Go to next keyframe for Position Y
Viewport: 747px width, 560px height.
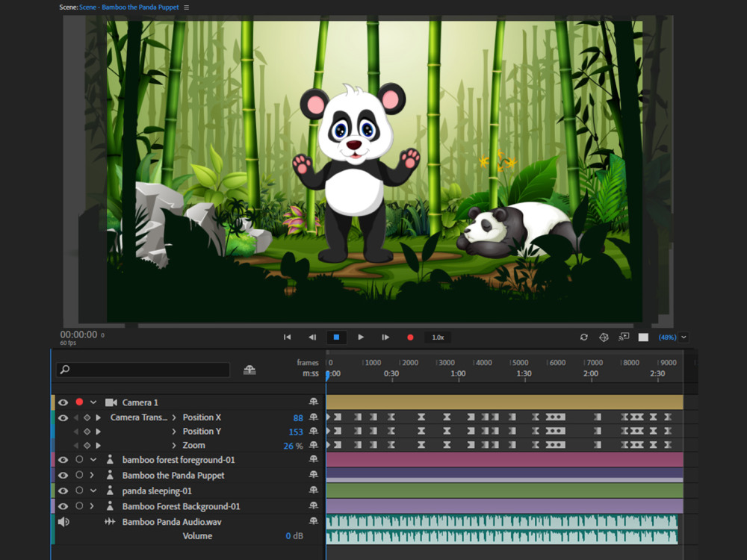point(98,432)
